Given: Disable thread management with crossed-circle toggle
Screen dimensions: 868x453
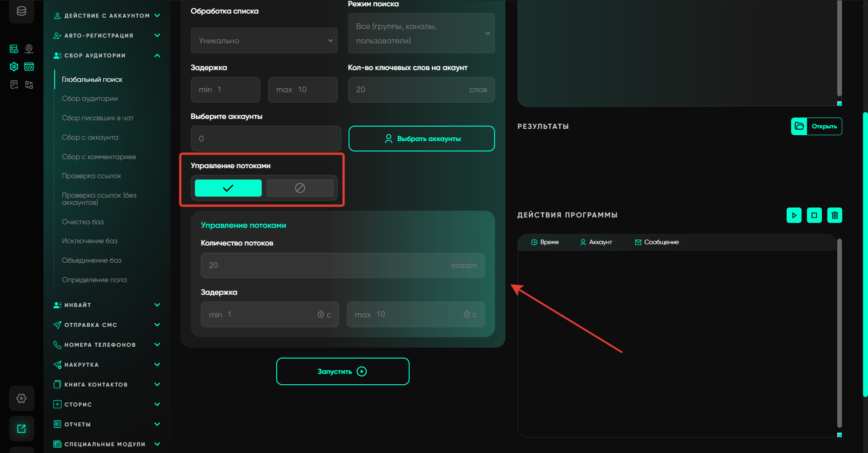Looking at the screenshot, I should (x=300, y=188).
